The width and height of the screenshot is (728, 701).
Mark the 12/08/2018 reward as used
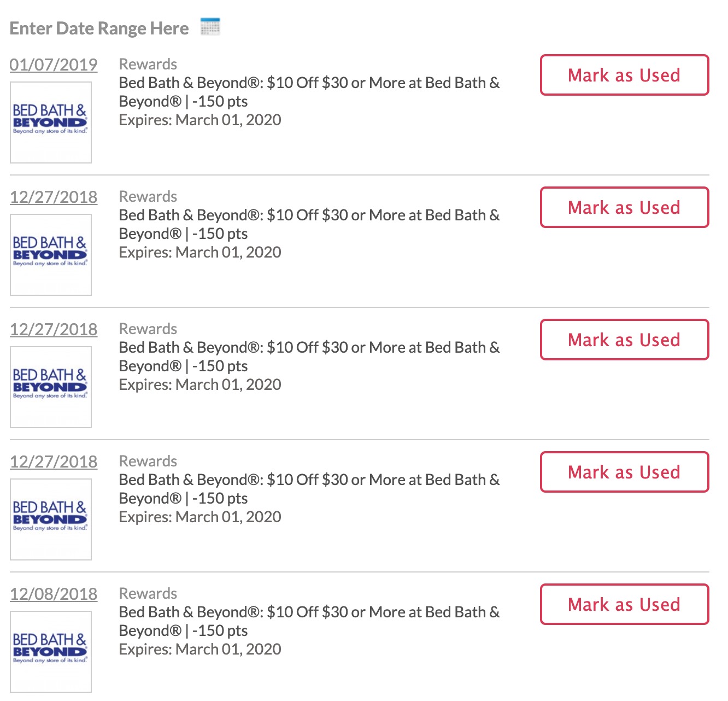[624, 604]
